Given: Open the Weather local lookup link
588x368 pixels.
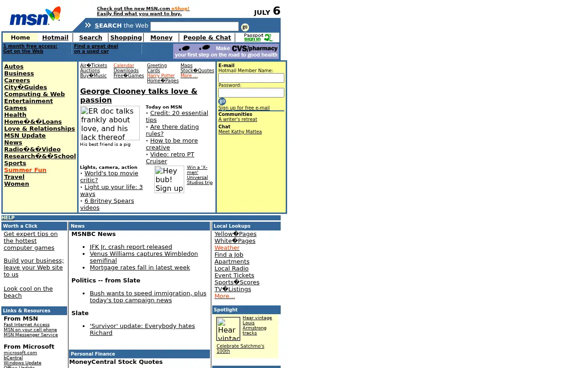Looking at the screenshot, I should coord(227,248).
